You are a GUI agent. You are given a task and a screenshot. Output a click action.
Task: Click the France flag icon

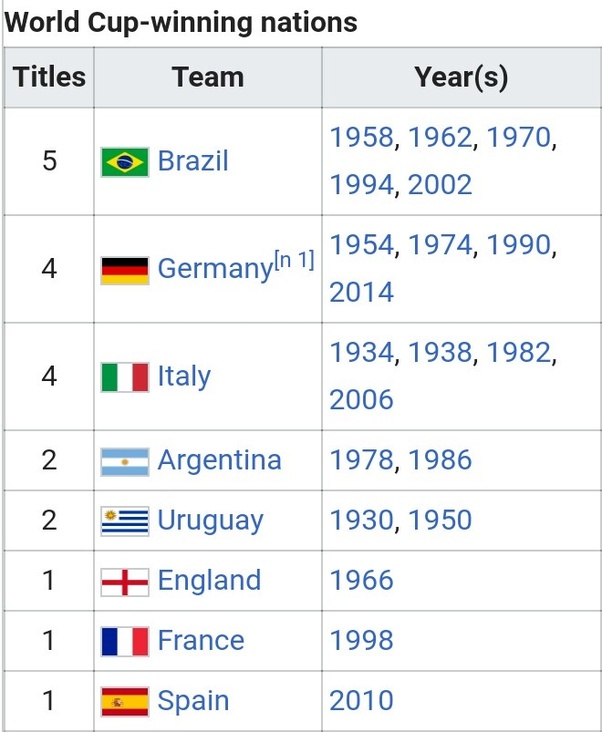(x=125, y=641)
